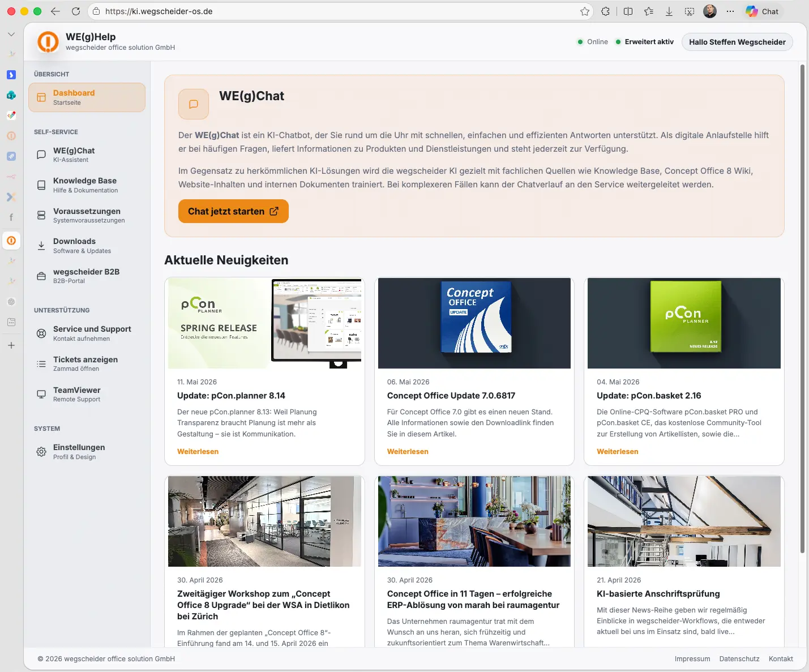The height and width of the screenshot is (672, 809).
Task: Bookmark this page with the star icon
Action: coord(585,11)
